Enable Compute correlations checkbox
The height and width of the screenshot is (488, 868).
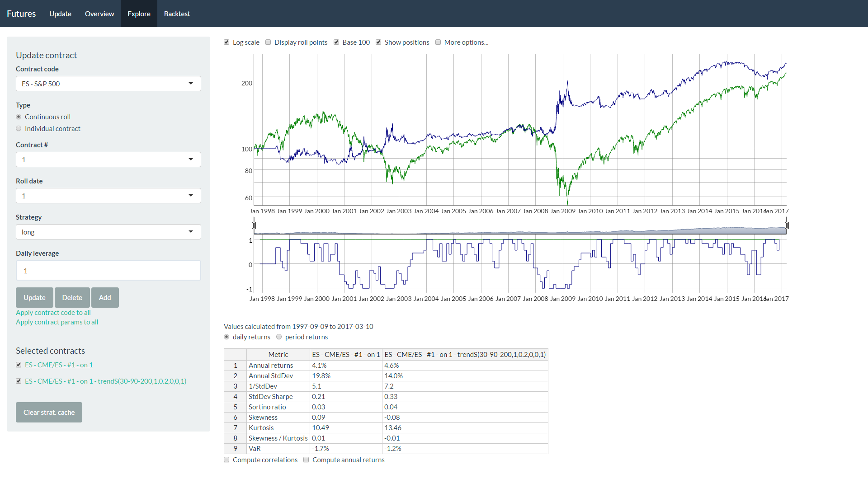pos(226,460)
